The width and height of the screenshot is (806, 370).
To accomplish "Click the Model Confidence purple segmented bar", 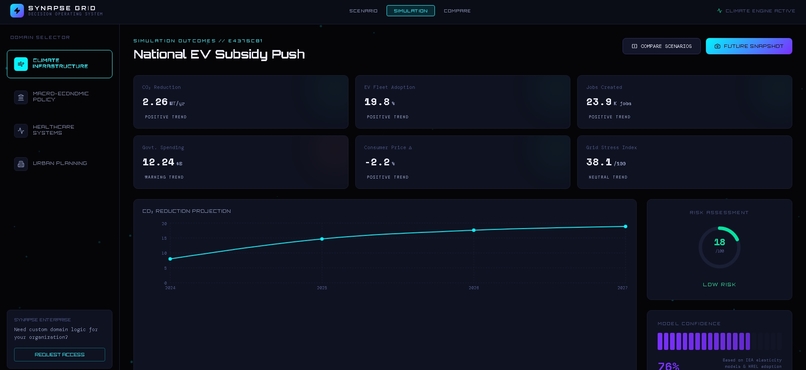I will (x=719, y=342).
